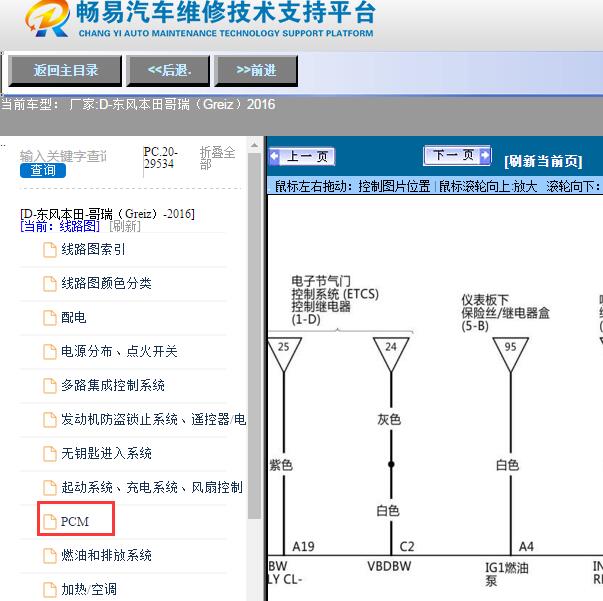Open 燃油和排放系统 file icon
The height and width of the screenshot is (601, 603).
coord(49,555)
